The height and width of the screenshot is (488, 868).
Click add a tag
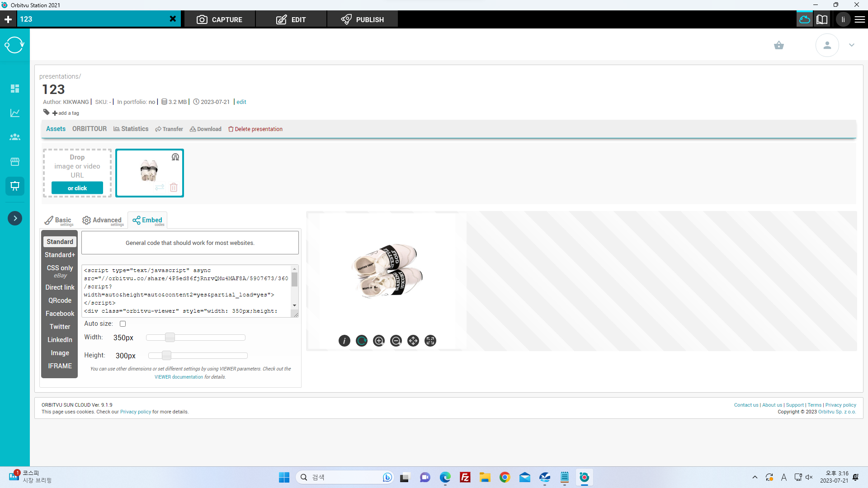click(x=66, y=113)
